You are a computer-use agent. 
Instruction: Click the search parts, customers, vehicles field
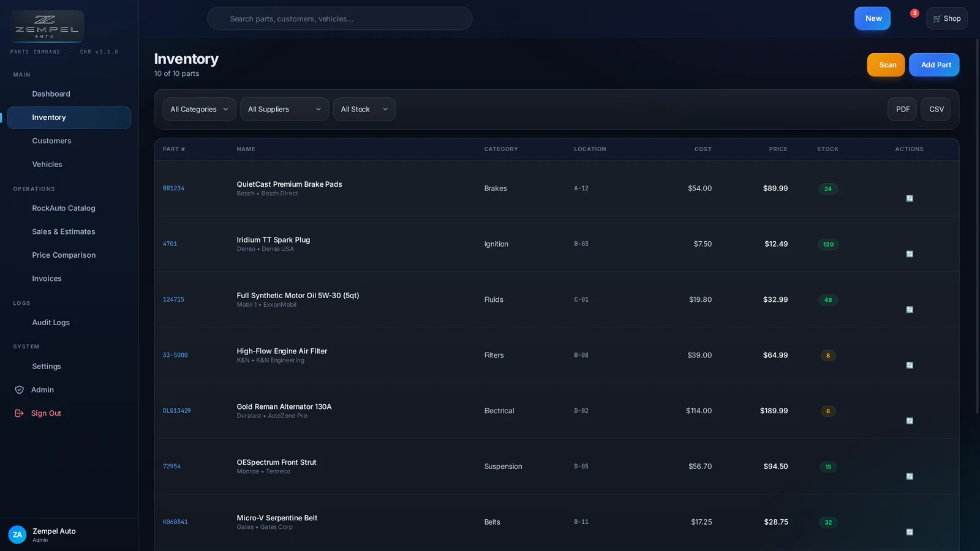click(340, 19)
